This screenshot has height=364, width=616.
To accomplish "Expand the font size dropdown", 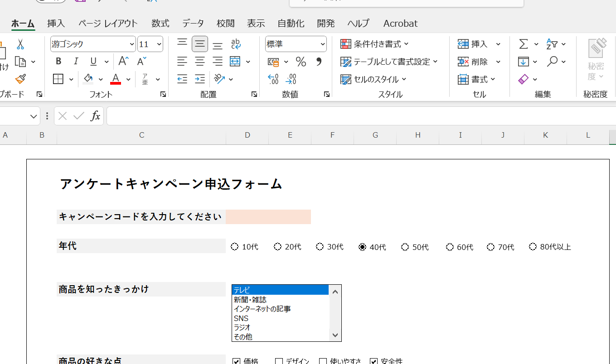I will [159, 44].
